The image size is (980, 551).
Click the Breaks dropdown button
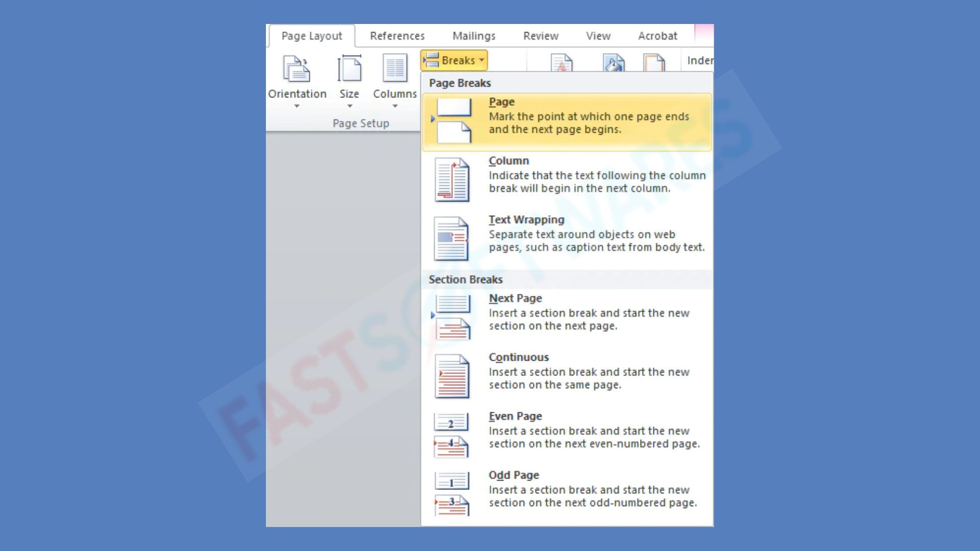click(454, 60)
